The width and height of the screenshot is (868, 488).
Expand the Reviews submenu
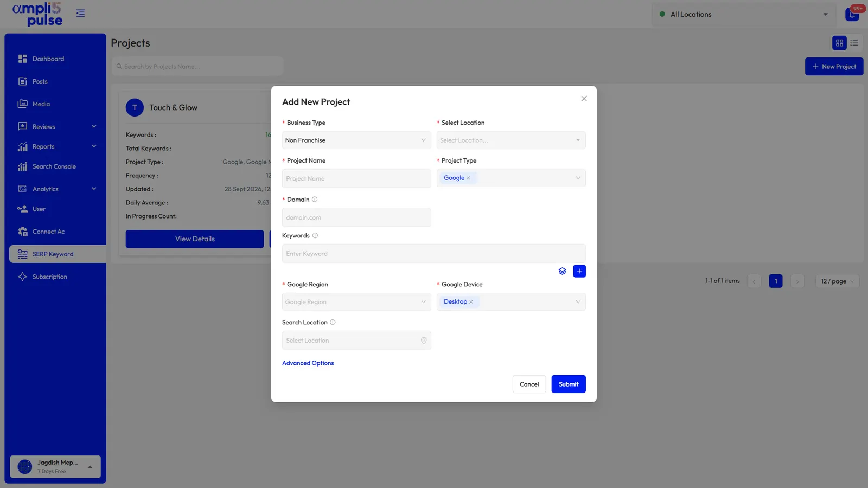(94, 126)
